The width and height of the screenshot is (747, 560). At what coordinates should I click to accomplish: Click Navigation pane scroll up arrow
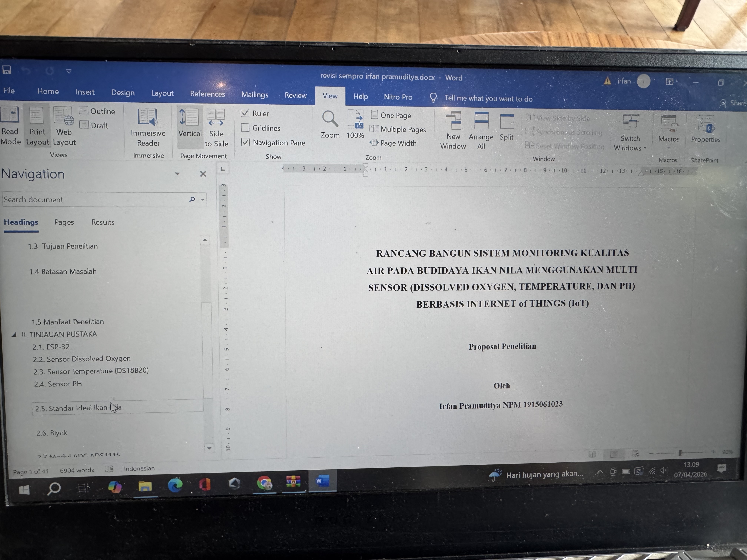click(x=205, y=240)
